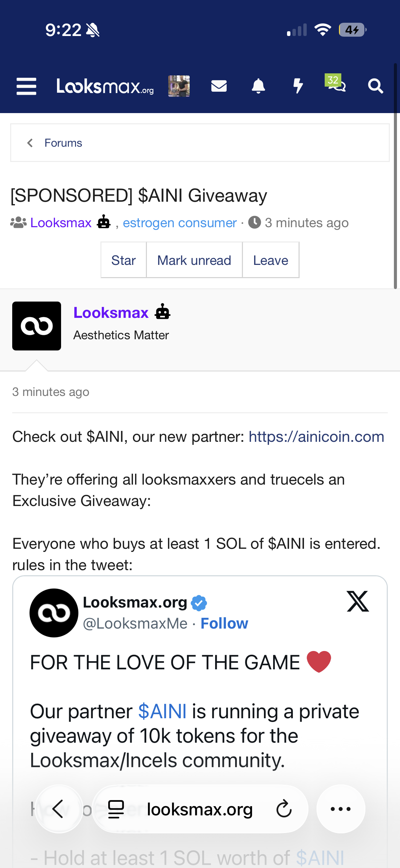Tap the X logo on embedded tweet

(x=358, y=601)
